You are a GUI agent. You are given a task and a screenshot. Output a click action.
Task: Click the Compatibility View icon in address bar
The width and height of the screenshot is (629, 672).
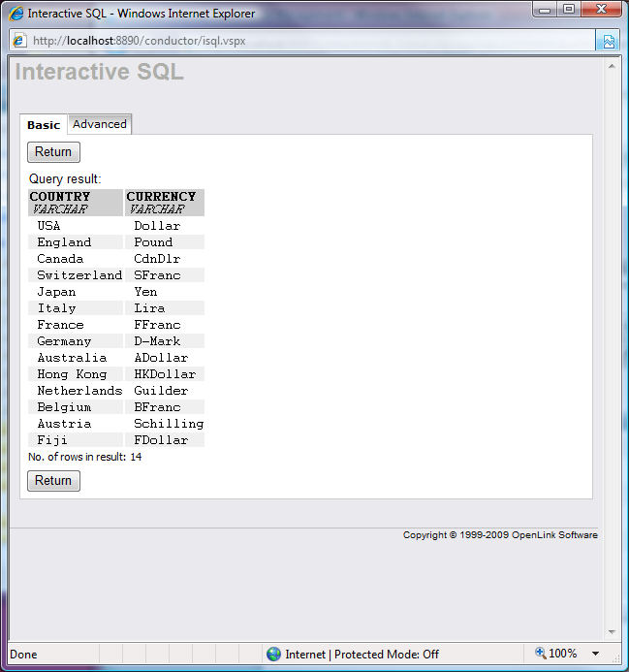[x=609, y=41]
